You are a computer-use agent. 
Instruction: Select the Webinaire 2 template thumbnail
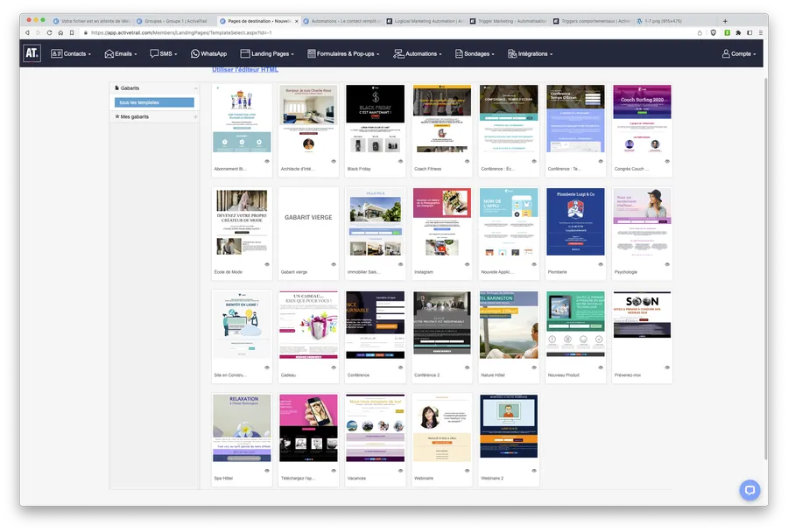click(509, 426)
